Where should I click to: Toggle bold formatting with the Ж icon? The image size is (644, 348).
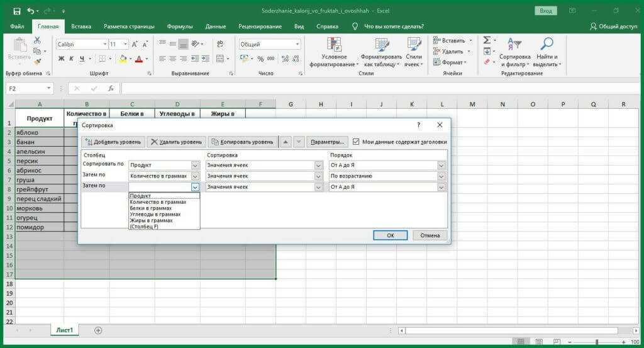[x=61, y=59]
